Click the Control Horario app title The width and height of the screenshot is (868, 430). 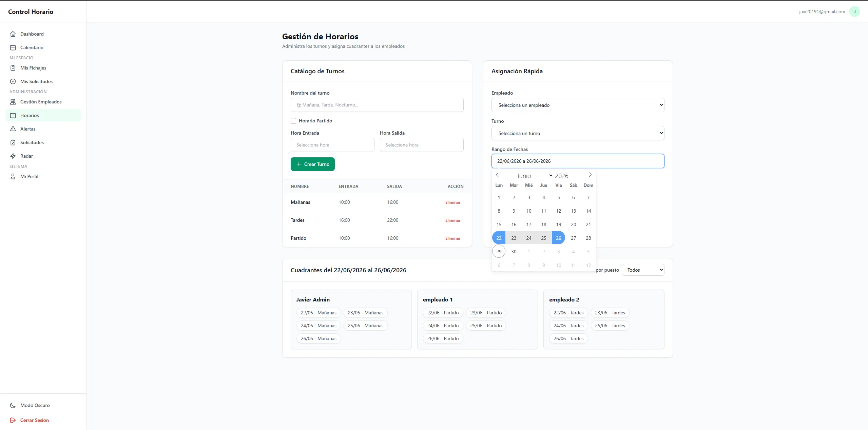[31, 12]
